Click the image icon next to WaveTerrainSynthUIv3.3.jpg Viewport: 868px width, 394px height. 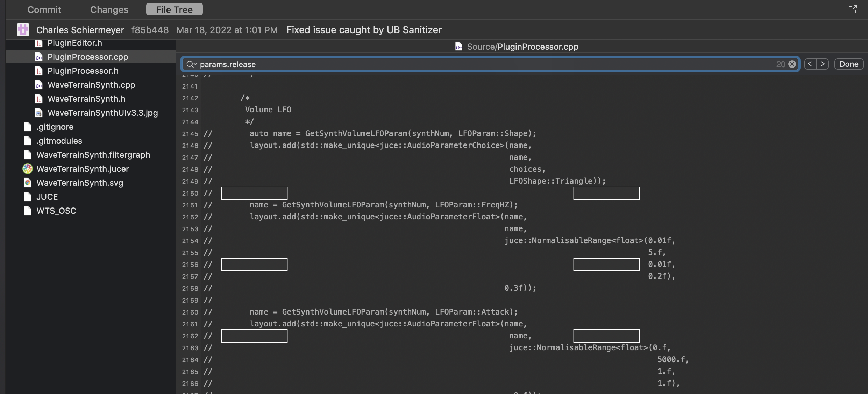[39, 113]
